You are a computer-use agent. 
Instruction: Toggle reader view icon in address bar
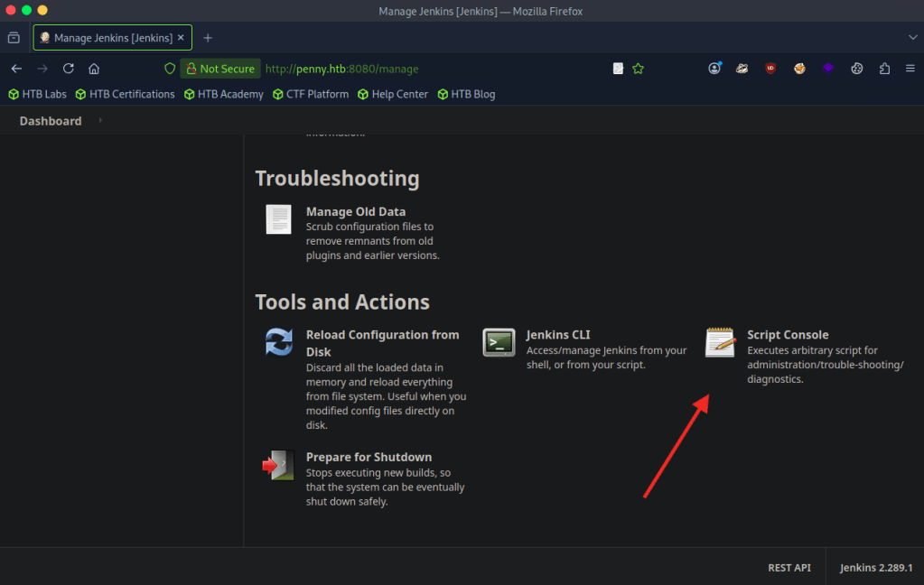tap(618, 69)
